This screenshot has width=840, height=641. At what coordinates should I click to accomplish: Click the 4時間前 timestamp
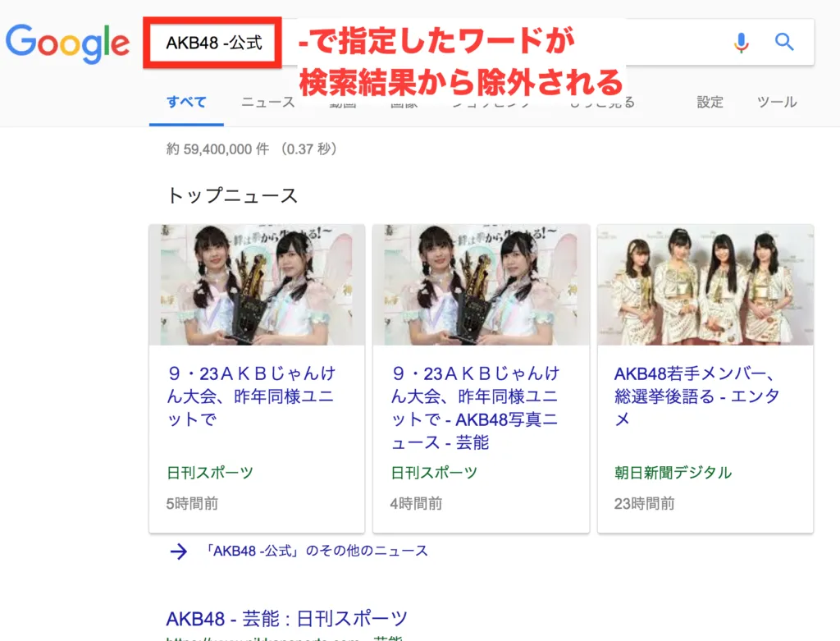tap(416, 504)
